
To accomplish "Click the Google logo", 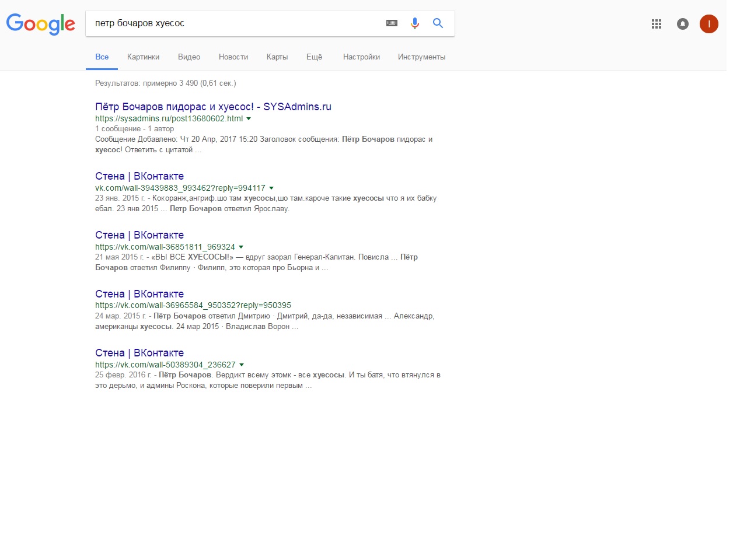I will pos(41,24).
